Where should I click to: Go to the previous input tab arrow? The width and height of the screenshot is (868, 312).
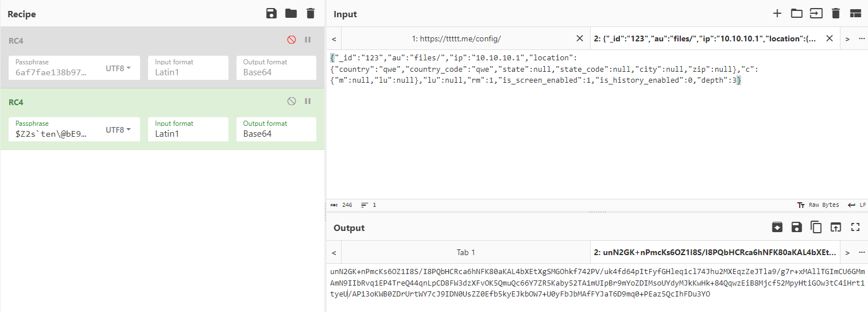(x=334, y=39)
